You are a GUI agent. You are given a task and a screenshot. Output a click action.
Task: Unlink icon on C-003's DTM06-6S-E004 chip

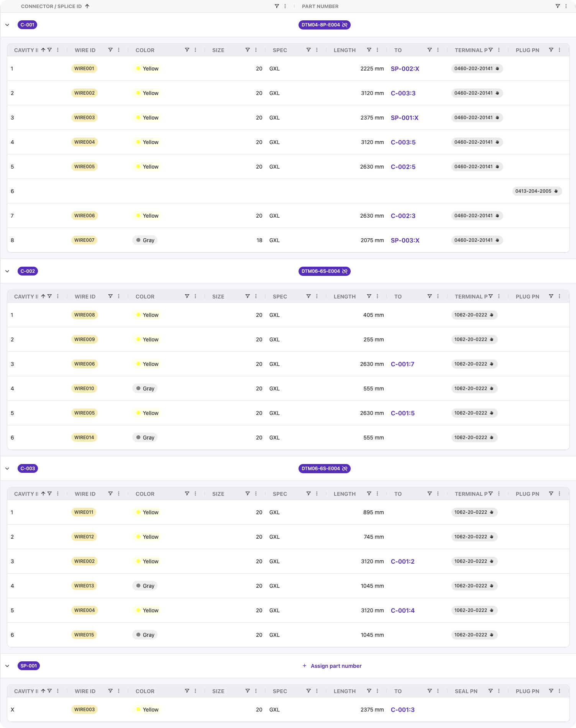click(x=345, y=469)
